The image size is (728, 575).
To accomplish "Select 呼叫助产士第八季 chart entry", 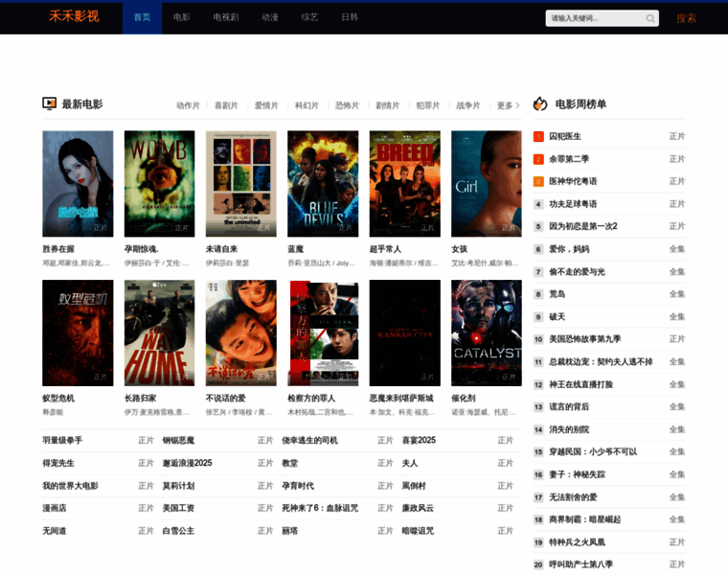I will pyautogui.click(x=580, y=564).
